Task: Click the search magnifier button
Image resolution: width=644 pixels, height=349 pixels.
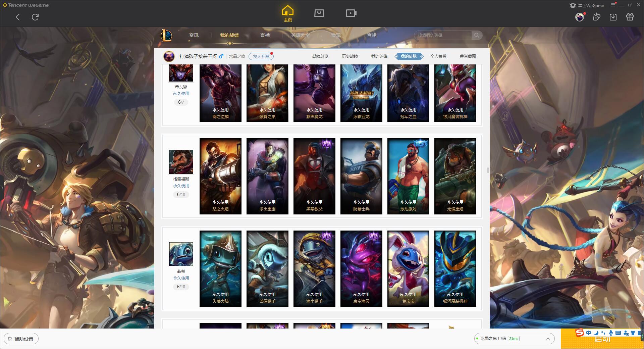Action: (x=476, y=35)
